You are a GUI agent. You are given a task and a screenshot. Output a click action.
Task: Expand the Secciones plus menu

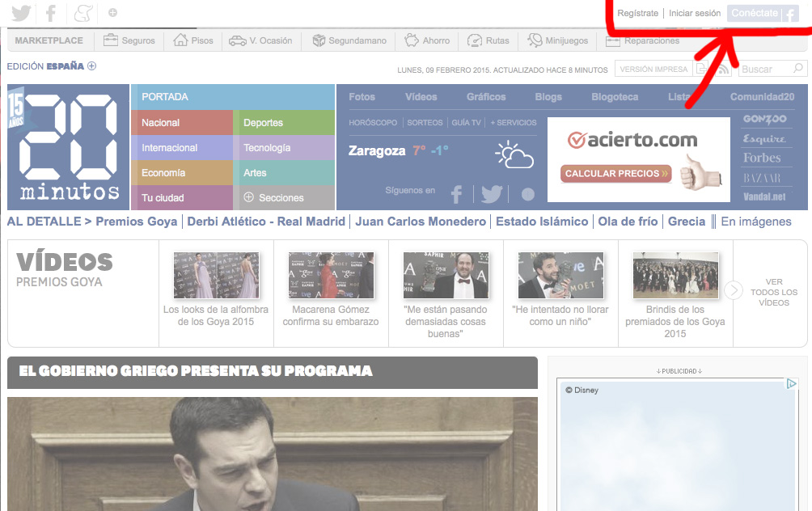pos(248,197)
